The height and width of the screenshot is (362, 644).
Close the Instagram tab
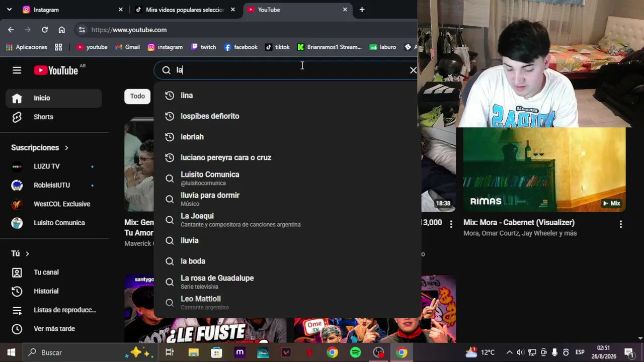(x=120, y=10)
